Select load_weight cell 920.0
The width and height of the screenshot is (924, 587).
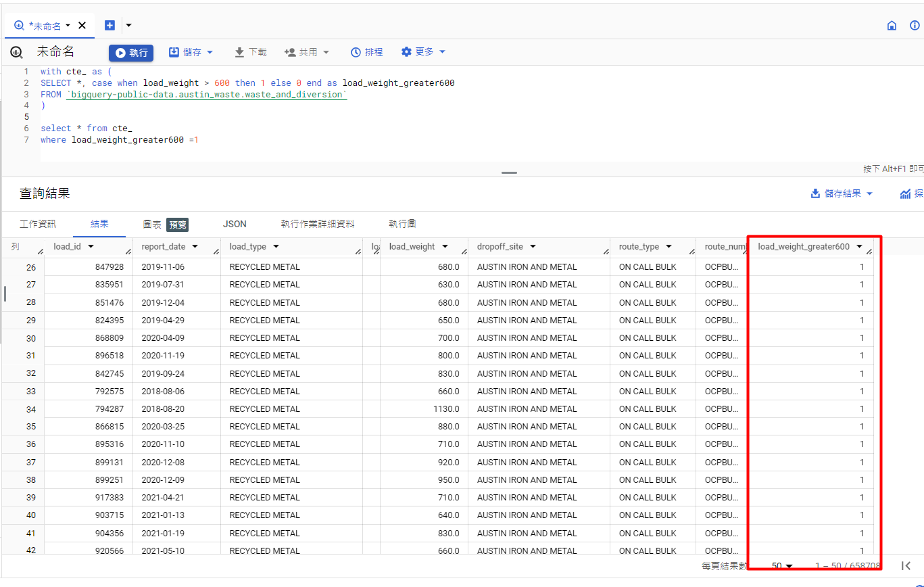(x=448, y=463)
